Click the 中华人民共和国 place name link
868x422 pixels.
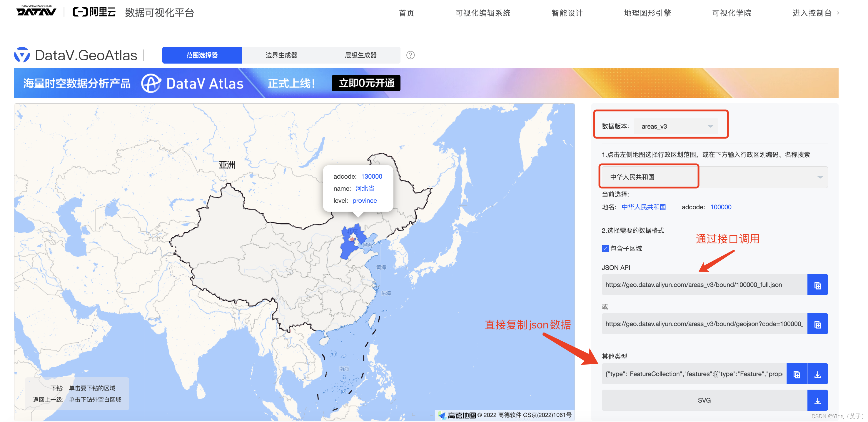coord(644,207)
